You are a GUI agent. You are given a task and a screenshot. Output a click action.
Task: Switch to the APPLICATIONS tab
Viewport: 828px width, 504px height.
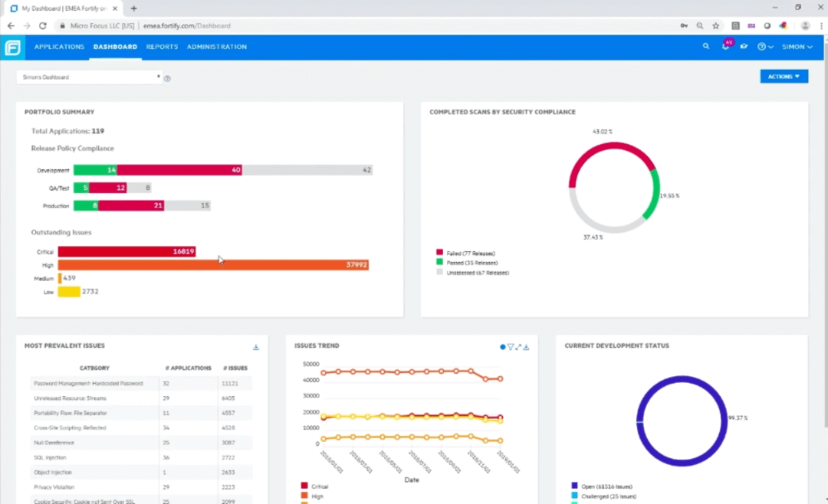(x=59, y=46)
